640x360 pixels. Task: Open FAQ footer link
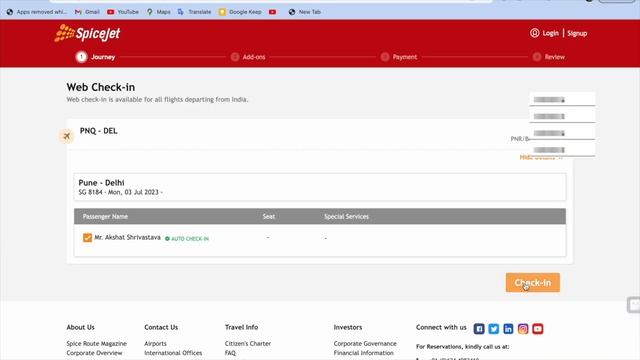tap(230, 353)
